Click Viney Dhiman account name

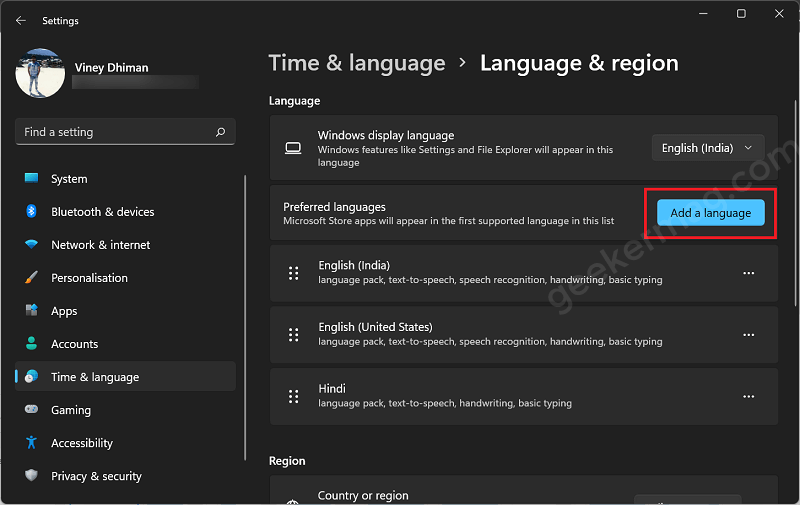click(112, 67)
